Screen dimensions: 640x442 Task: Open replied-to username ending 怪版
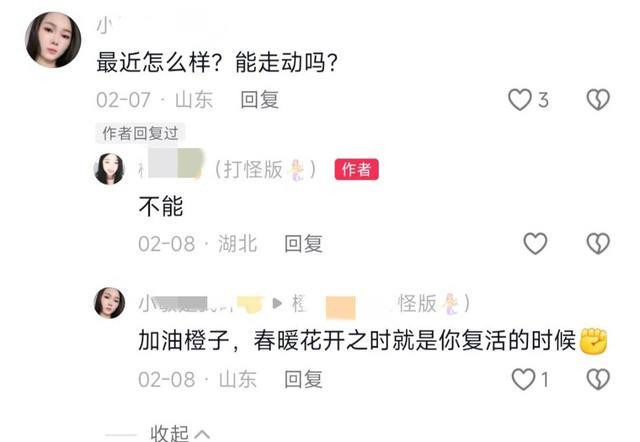pyautogui.click(x=381, y=303)
